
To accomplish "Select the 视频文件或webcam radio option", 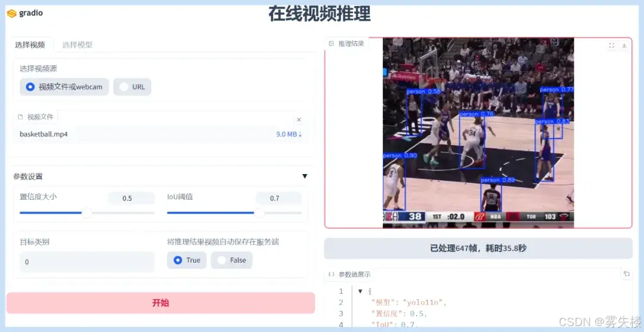I will tap(64, 87).
